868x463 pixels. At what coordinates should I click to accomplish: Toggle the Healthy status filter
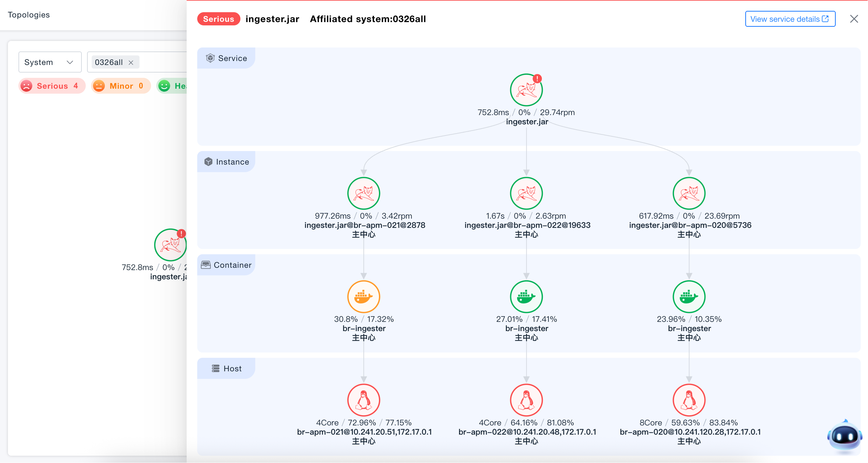click(x=171, y=86)
